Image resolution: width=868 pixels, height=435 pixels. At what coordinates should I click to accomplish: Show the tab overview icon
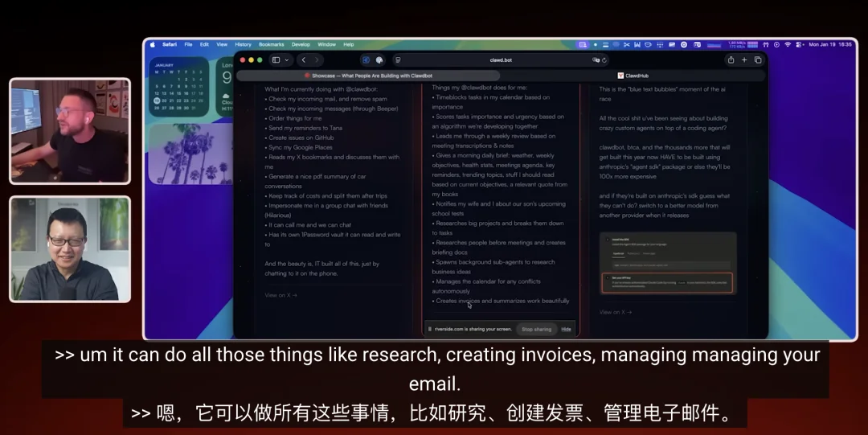[758, 60]
